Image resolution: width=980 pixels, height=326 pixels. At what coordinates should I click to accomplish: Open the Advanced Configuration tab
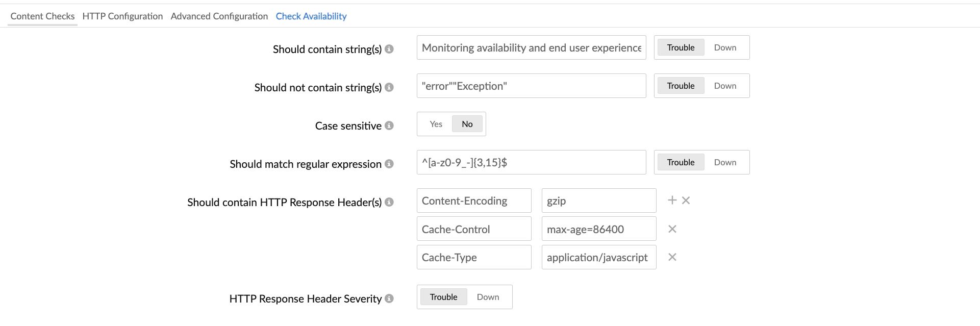(219, 16)
